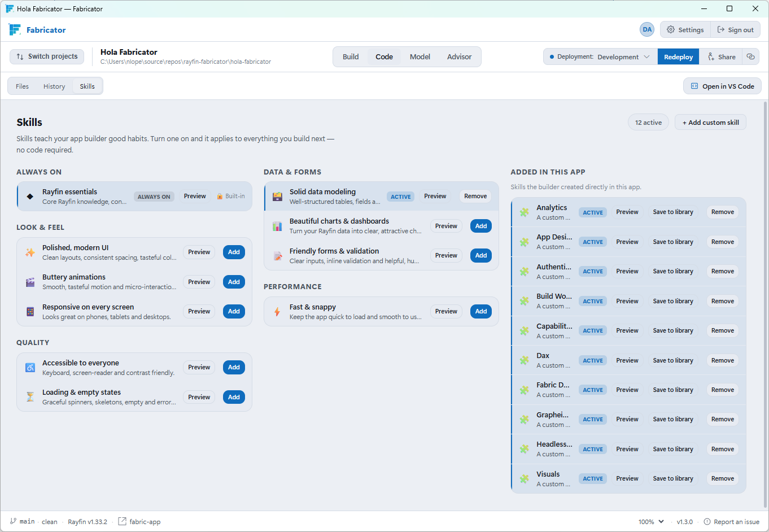The image size is (769, 532).
Task: Add the Beautiful charts & dashboards skill
Action: coord(481,226)
